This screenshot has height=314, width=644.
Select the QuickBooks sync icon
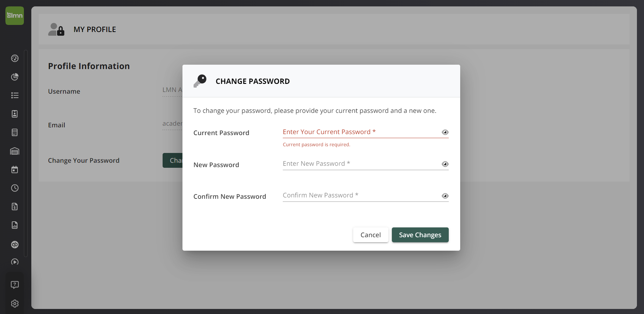click(14, 245)
